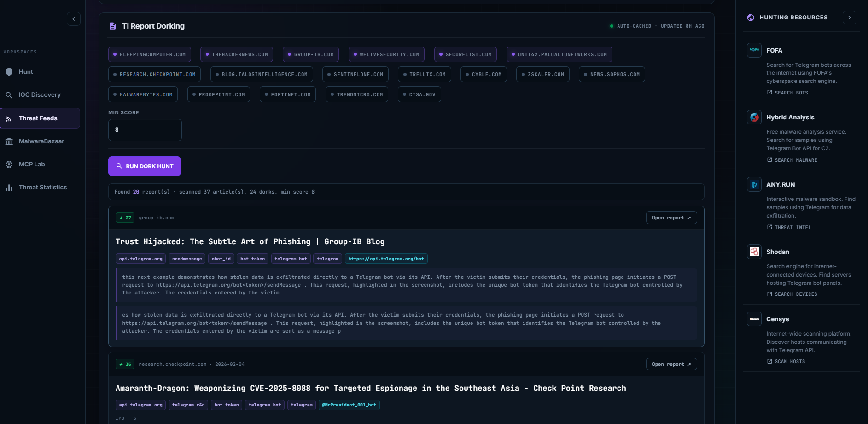868x424 pixels.
Task: Click the FOFA logo icon
Action: coord(754,50)
